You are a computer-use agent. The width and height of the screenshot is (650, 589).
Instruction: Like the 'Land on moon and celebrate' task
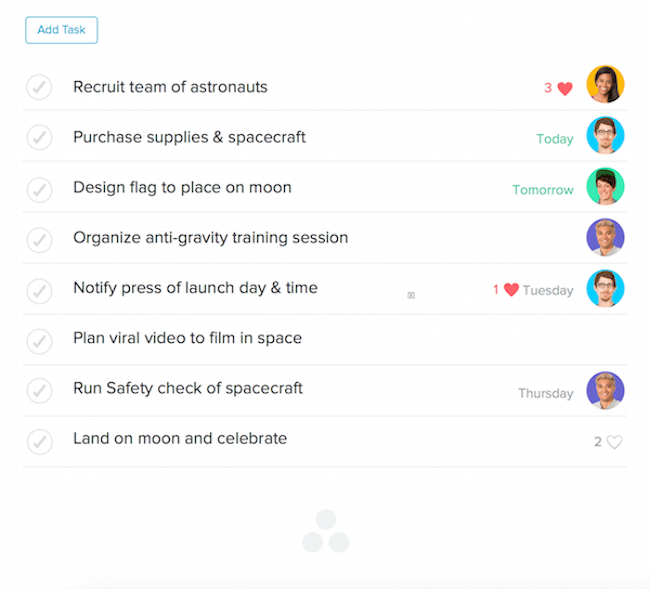click(x=614, y=442)
